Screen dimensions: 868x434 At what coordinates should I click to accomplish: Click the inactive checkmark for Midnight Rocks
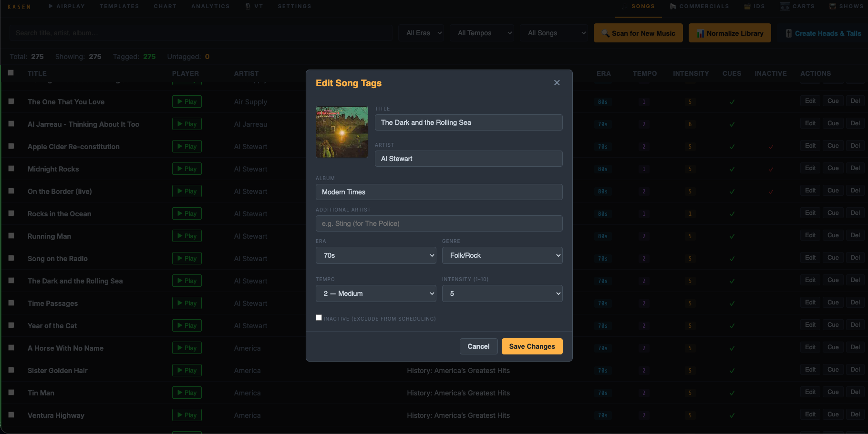click(771, 169)
